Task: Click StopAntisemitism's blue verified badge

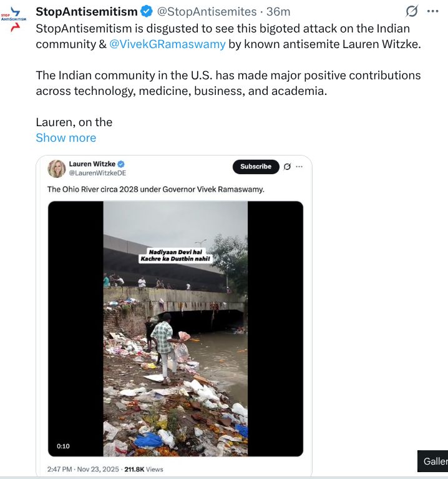Action: point(147,11)
